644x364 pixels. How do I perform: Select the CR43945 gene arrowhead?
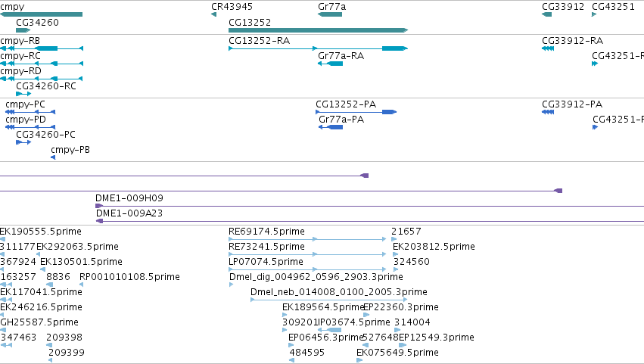tap(213, 14)
